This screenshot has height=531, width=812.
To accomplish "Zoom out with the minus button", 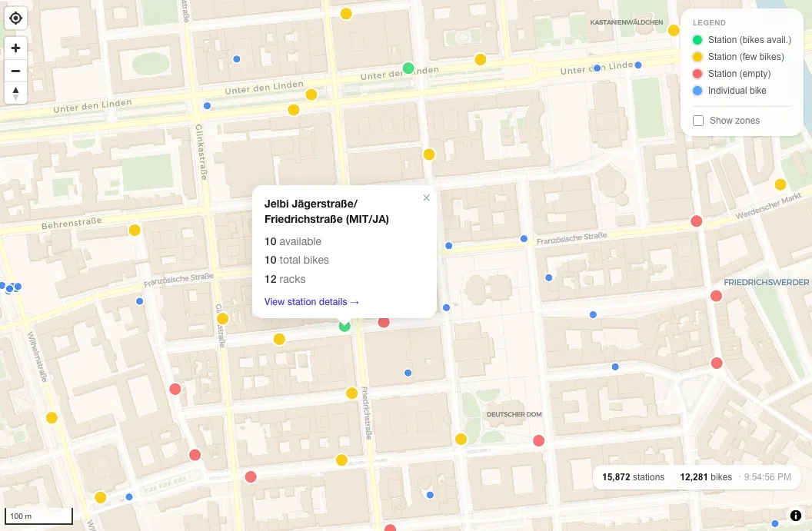I will tap(15, 71).
